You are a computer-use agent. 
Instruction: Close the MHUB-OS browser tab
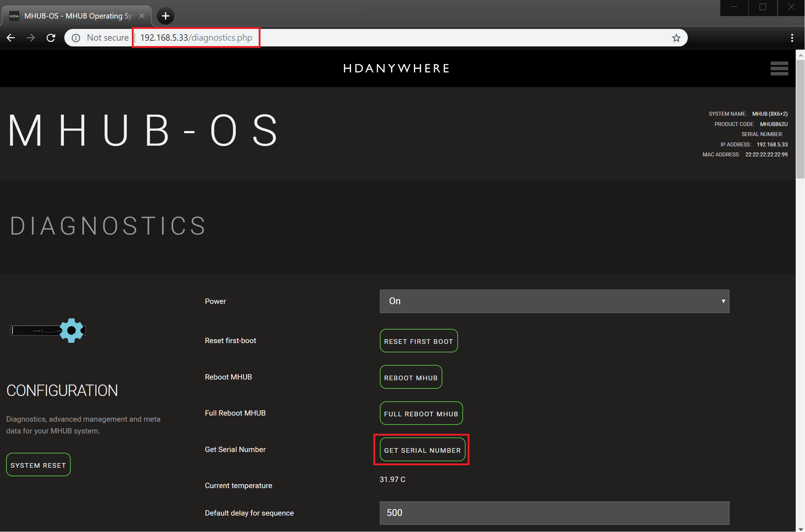click(x=142, y=16)
